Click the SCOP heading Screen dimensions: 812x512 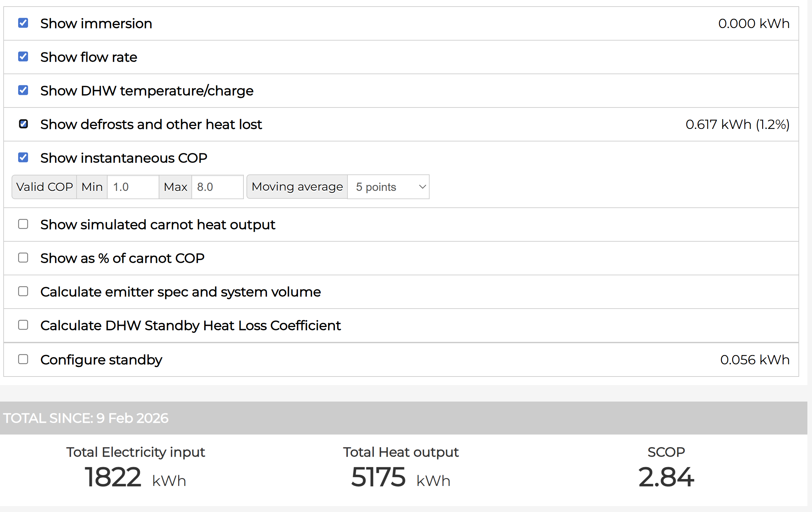click(666, 452)
